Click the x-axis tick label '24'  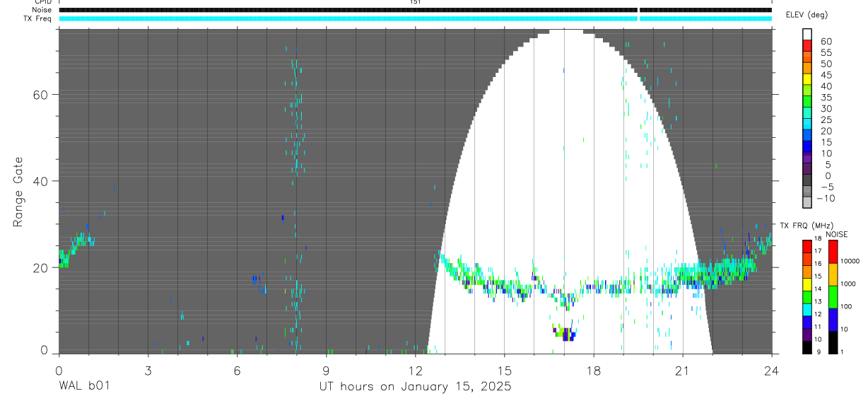tap(772, 370)
